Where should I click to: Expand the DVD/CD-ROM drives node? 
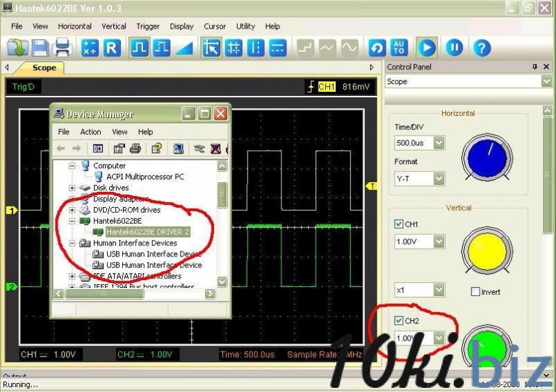(72, 210)
